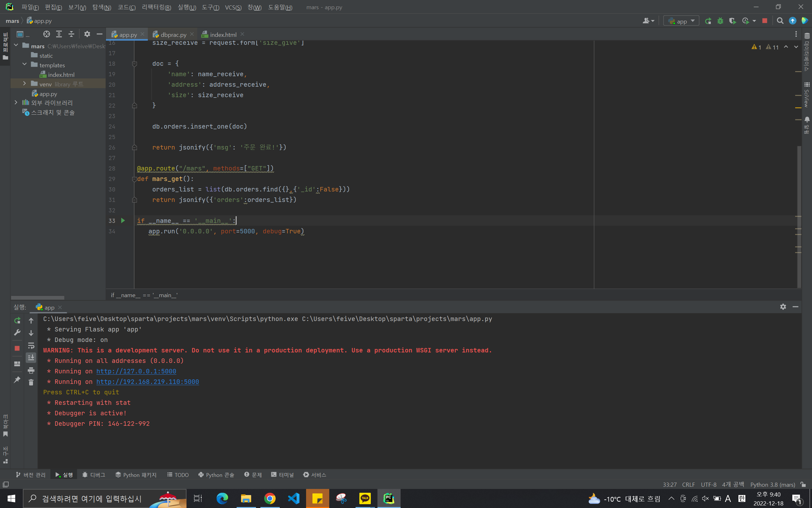Open the VCS(S) menu
The height and width of the screenshot is (508, 812).
(x=233, y=7)
